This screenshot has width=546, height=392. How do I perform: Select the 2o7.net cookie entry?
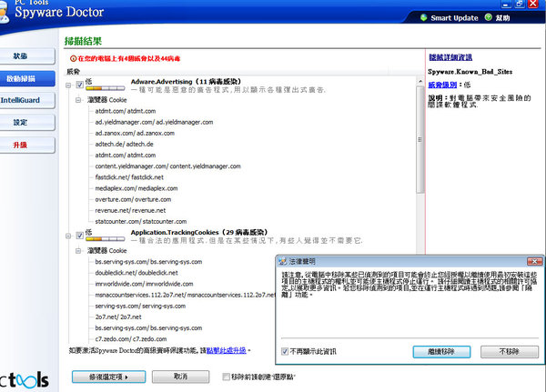[118, 317]
